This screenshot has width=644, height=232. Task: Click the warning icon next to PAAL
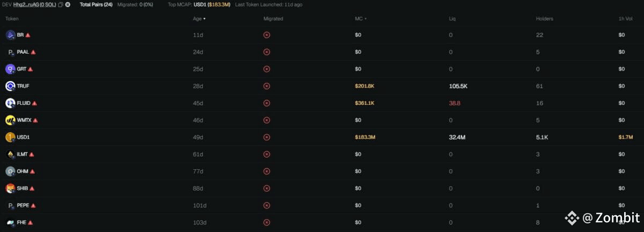(33, 52)
